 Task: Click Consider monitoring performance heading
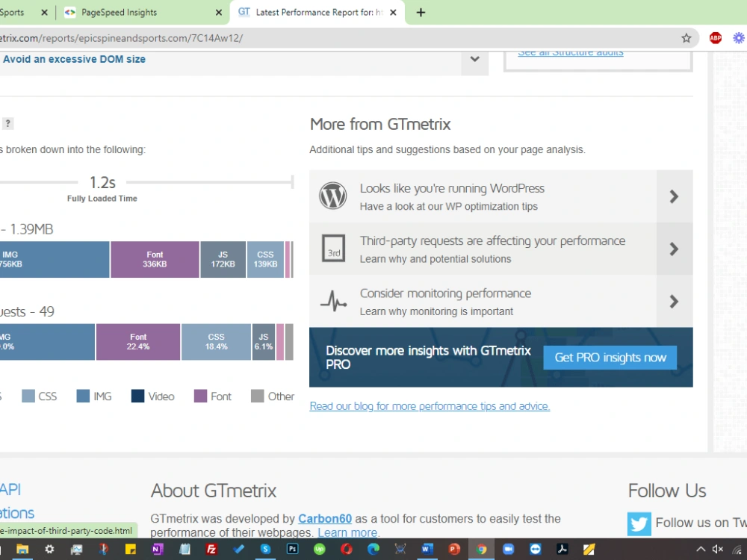[445, 293]
